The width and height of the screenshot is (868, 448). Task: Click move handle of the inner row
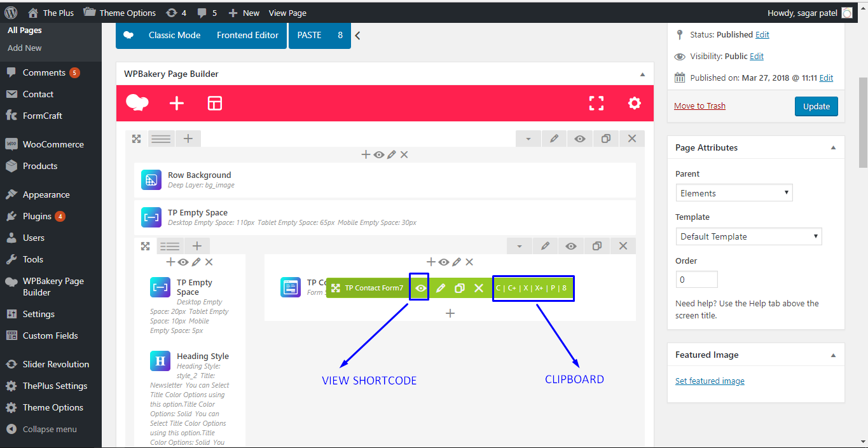click(x=145, y=246)
